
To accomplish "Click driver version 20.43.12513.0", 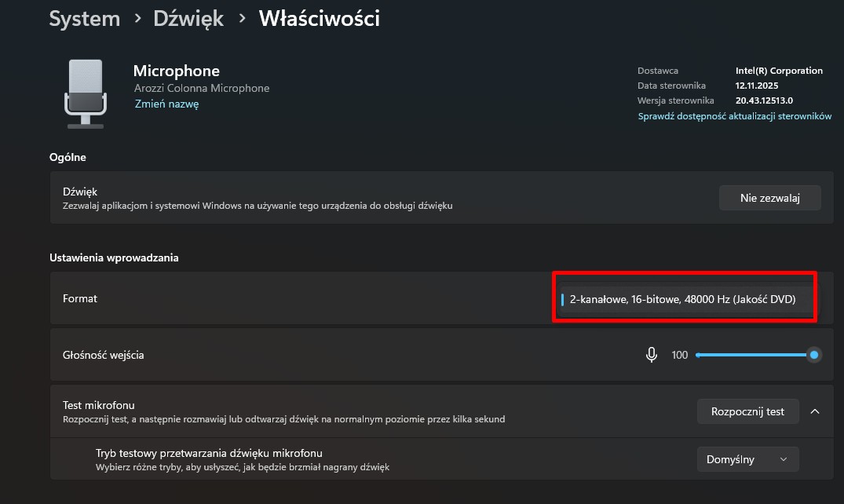I will click(764, 100).
